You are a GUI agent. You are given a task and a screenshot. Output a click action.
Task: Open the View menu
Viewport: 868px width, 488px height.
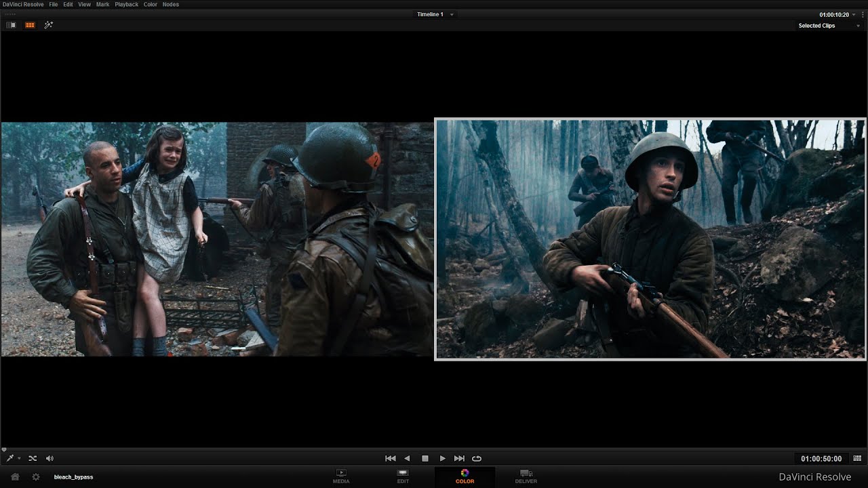(x=84, y=4)
